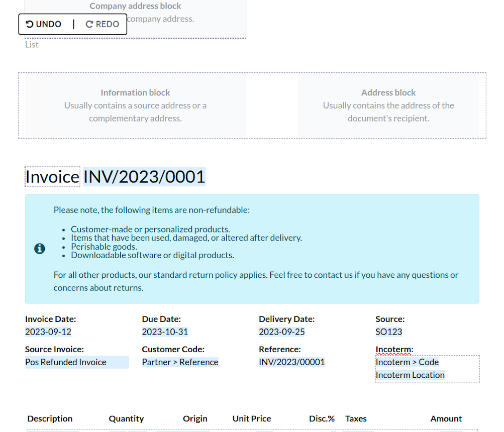Select the INV/2023/0001 invoice number field
This screenshot has height=432, width=504.
pyautogui.click(x=144, y=177)
